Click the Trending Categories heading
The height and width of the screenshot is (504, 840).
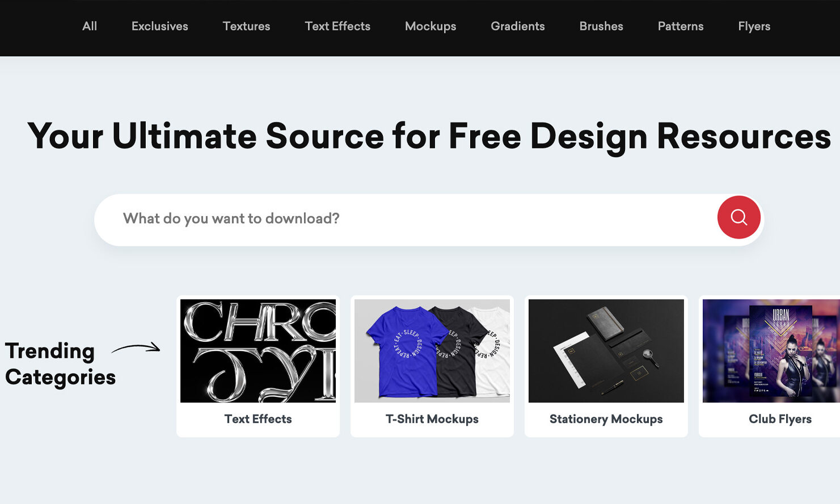point(60,364)
